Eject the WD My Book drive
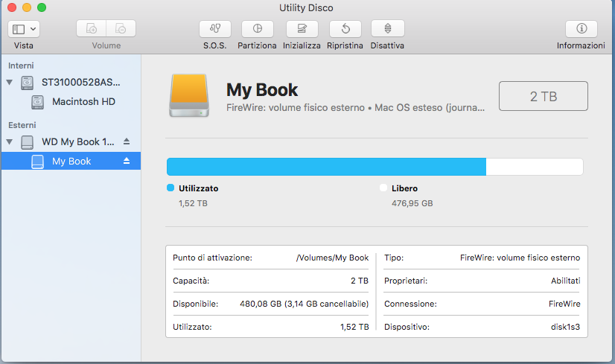 coord(127,141)
